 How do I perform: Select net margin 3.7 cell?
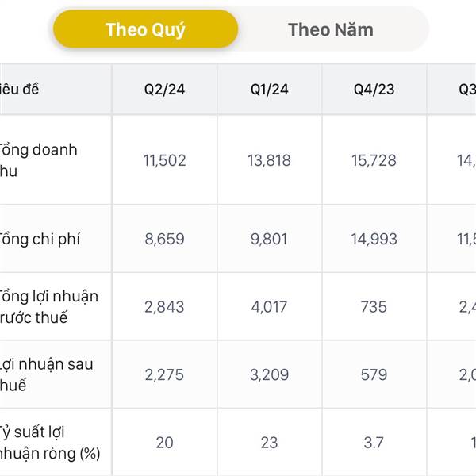click(x=374, y=443)
